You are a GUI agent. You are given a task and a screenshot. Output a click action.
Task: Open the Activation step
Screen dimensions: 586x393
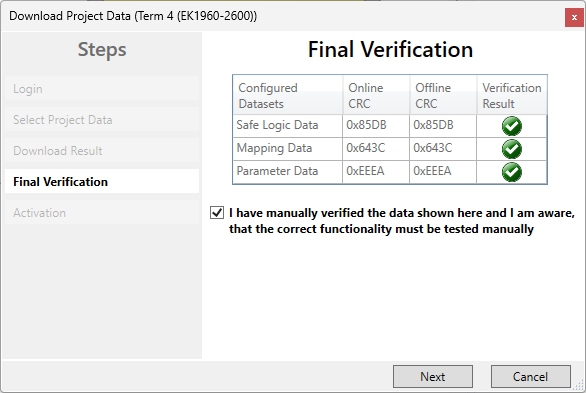point(102,213)
